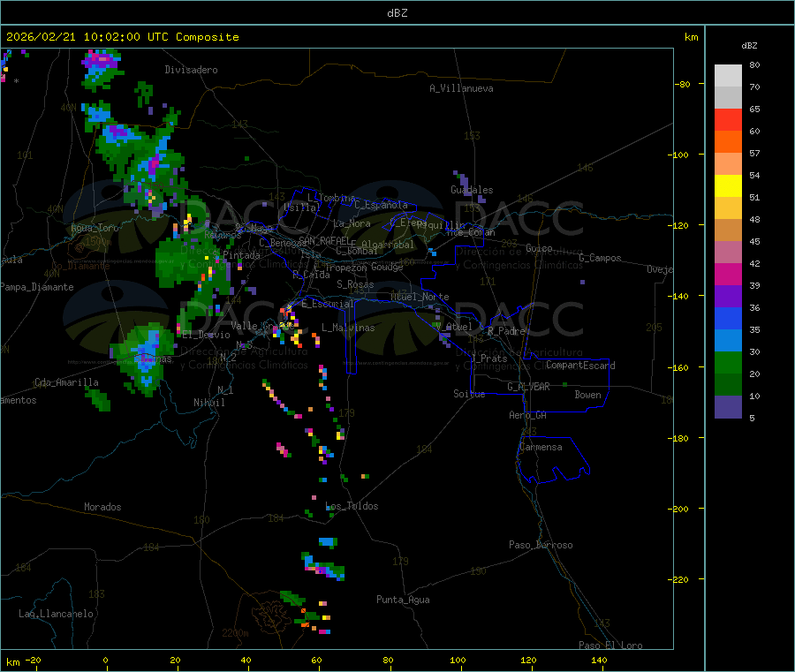Click the 5 dBZ purple-gray color swatch
The width and height of the screenshot is (795, 672).
tap(728, 407)
